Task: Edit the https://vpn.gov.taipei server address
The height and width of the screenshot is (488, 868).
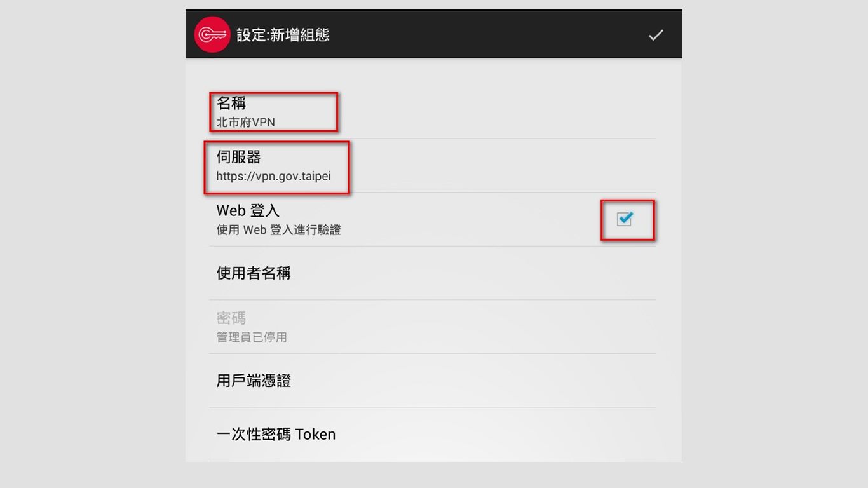Action: point(273,176)
